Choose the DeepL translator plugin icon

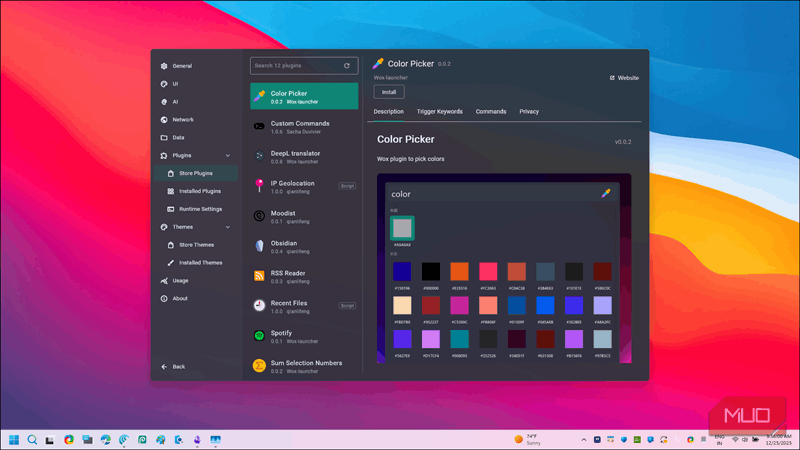coord(259,156)
